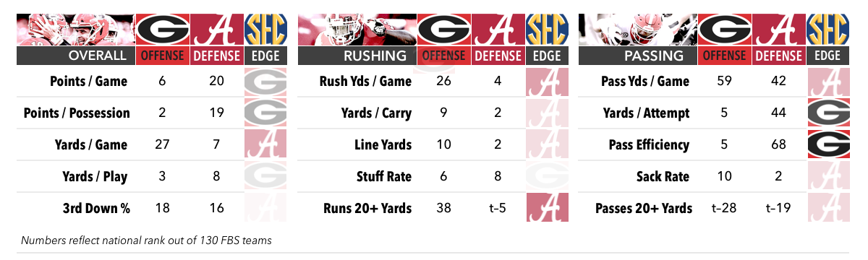
Task: Click the Georgia edge logo for Yards / Attempt
Action: tap(829, 113)
